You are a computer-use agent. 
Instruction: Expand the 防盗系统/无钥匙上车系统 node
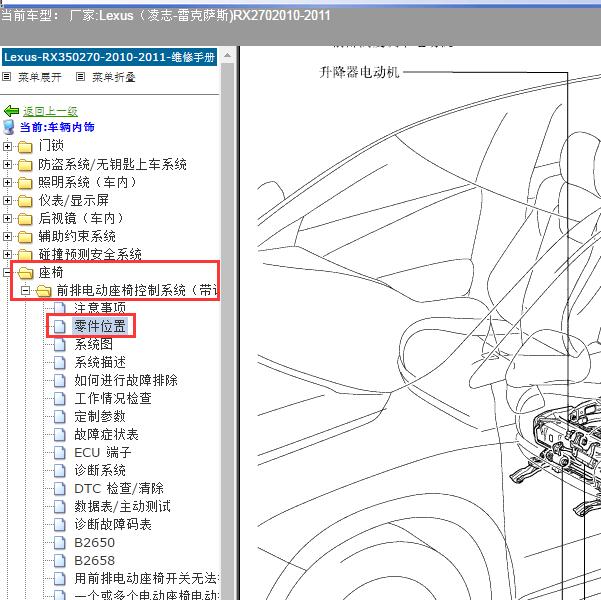(x=7, y=164)
